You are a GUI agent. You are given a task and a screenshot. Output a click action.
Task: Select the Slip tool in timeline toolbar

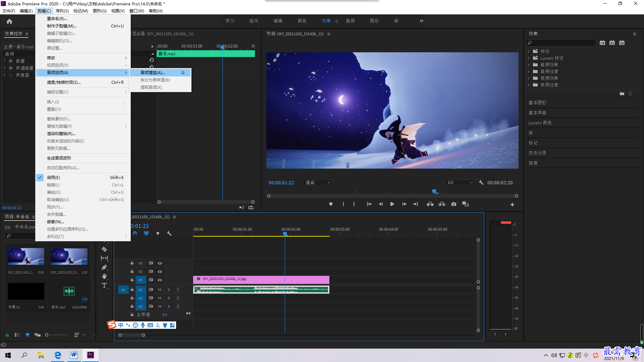pyautogui.click(x=104, y=258)
